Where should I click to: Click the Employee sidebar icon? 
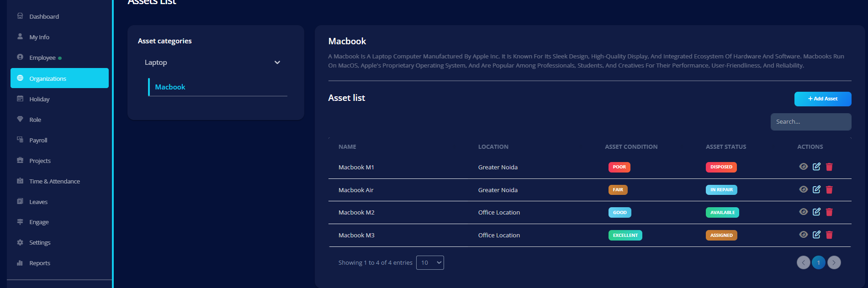click(20, 57)
